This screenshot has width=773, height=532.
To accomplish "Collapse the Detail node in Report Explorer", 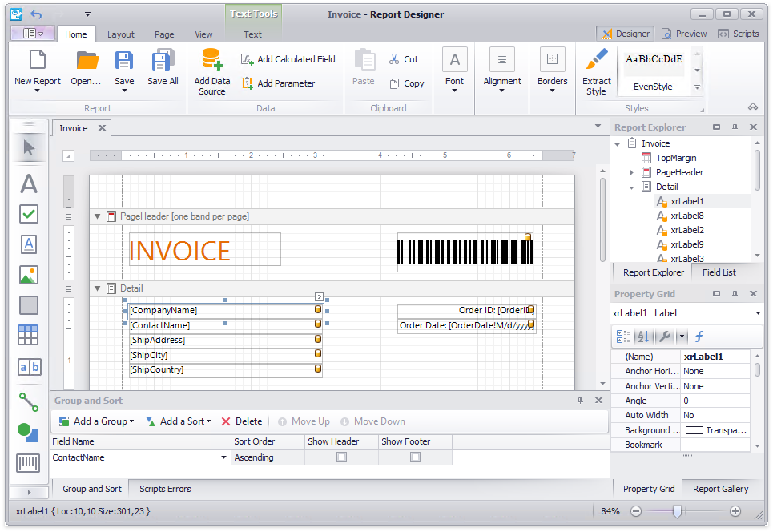I will (631, 187).
